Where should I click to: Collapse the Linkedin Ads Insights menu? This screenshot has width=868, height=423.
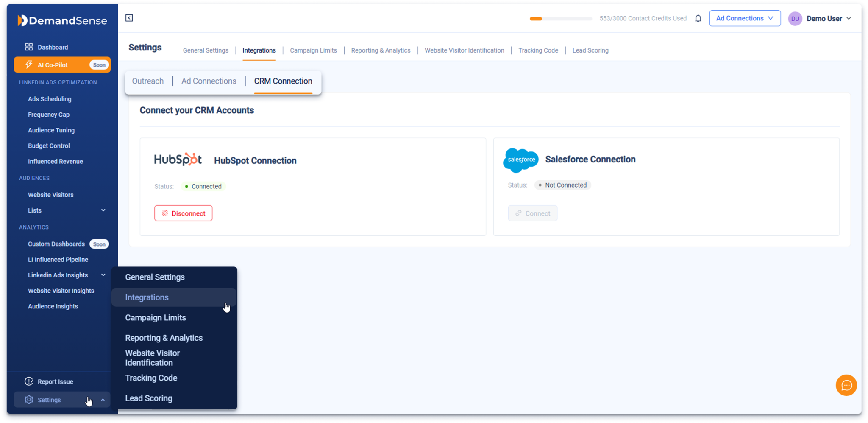pyautogui.click(x=103, y=275)
